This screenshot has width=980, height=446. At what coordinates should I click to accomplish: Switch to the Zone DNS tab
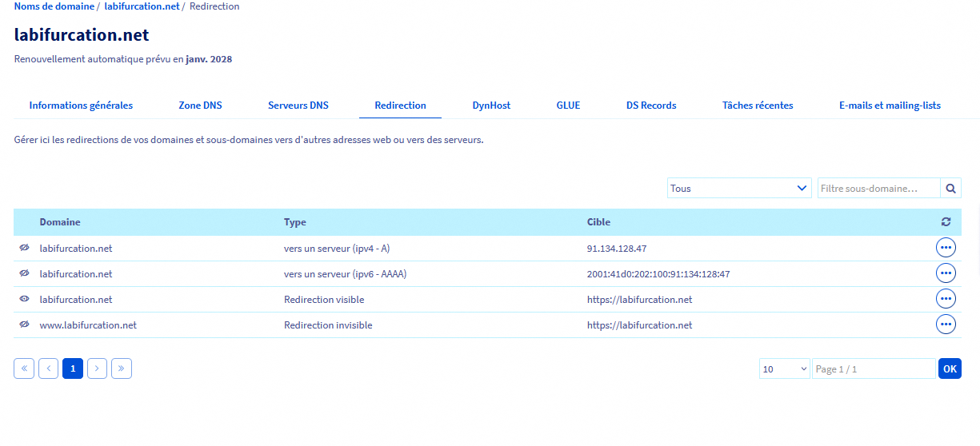coord(200,106)
